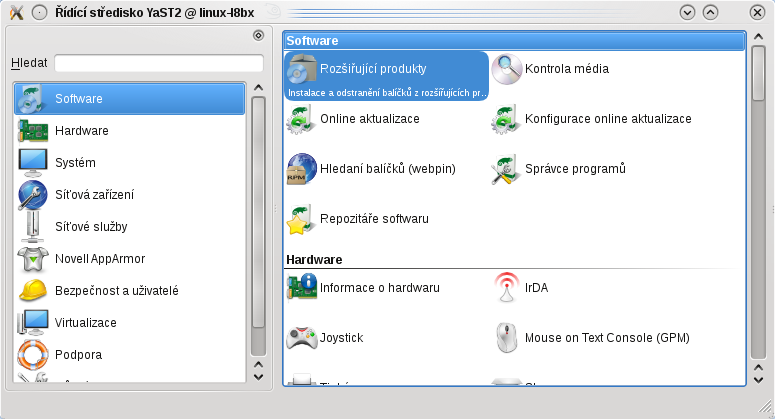Screen dimensions: 775x419
Task: Launch Hledaní balíčků (webpin) icon
Action: coord(301,169)
